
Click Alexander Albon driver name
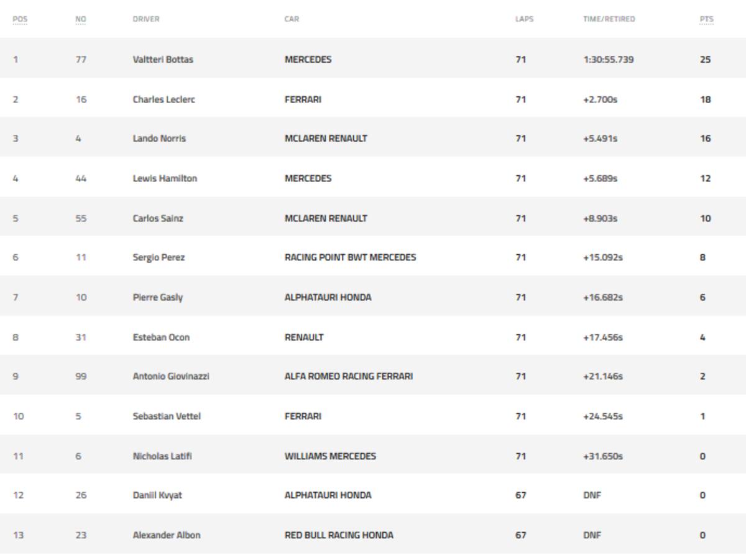pos(167,535)
